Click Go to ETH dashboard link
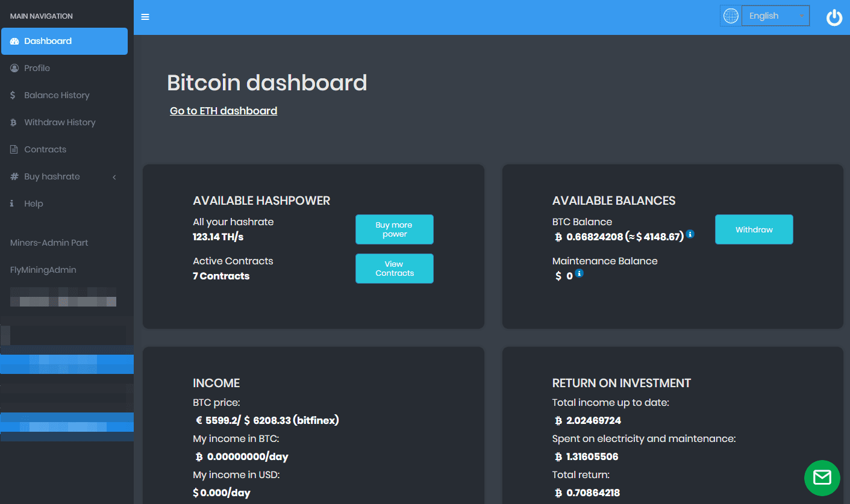This screenshot has height=504, width=850. [x=223, y=111]
